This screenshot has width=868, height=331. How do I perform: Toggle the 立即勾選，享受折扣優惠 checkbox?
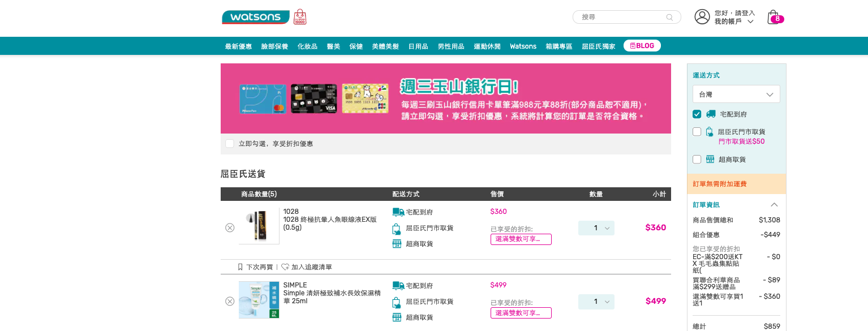pyautogui.click(x=230, y=144)
